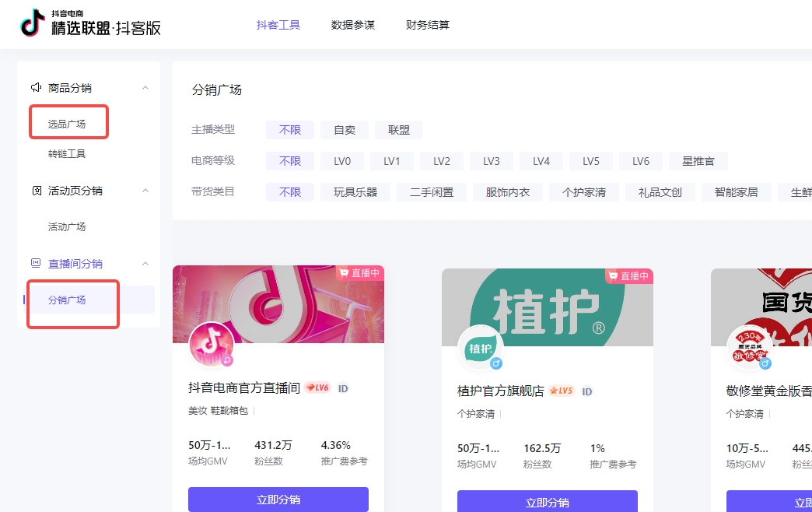Click the 4.36% 推广费参考 value
Screen dimensions: 812x512
(x=335, y=445)
